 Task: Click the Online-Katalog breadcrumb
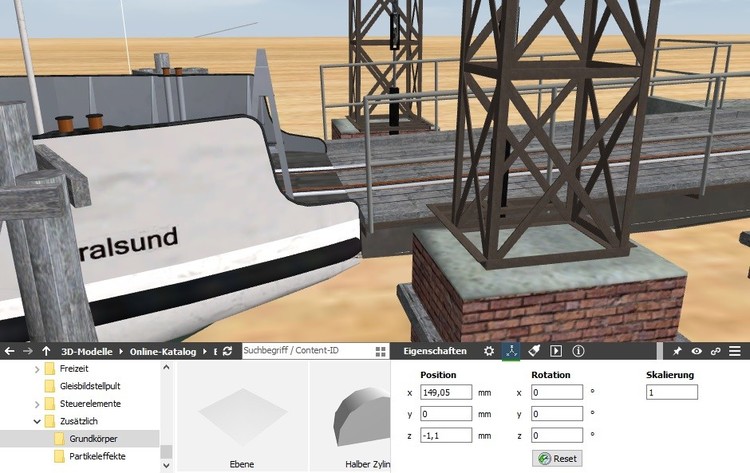(x=164, y=352)
